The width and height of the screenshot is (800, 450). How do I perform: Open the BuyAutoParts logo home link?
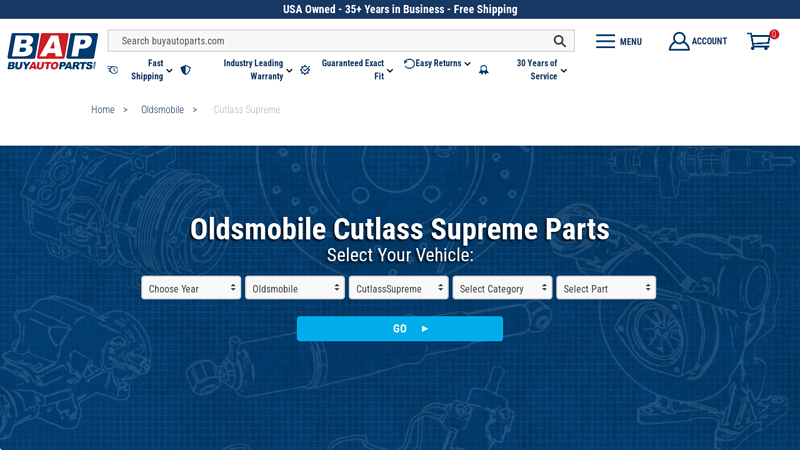click(x=52, y=52)
